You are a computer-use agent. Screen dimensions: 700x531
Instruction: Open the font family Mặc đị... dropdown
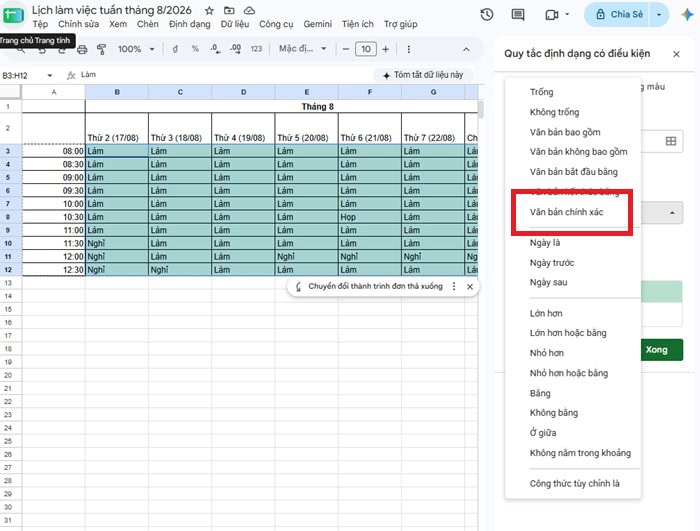pos(303,49)
